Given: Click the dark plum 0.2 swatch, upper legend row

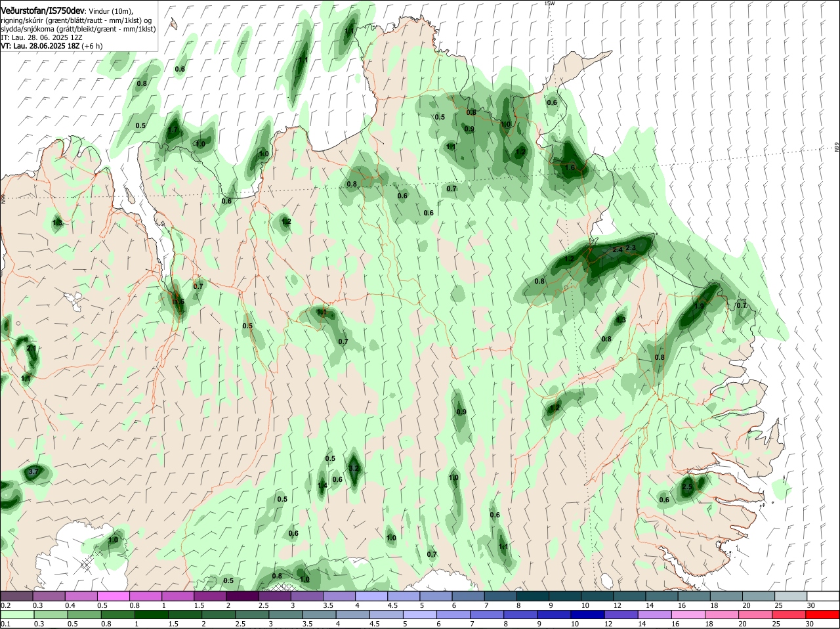Looking at the screenshot, I should point(16,596).
